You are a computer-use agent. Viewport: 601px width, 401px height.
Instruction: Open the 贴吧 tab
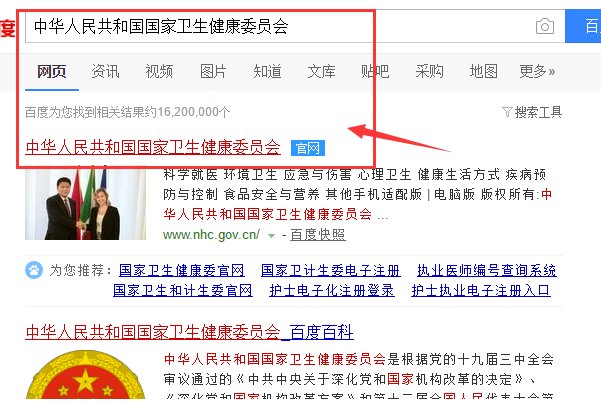[375, 72]
